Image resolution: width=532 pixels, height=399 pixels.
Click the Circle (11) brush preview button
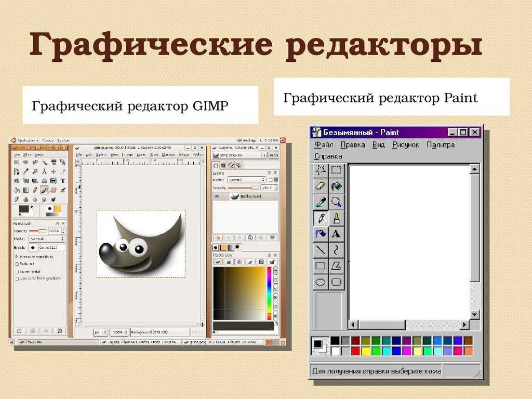click(x=33, y=248)
